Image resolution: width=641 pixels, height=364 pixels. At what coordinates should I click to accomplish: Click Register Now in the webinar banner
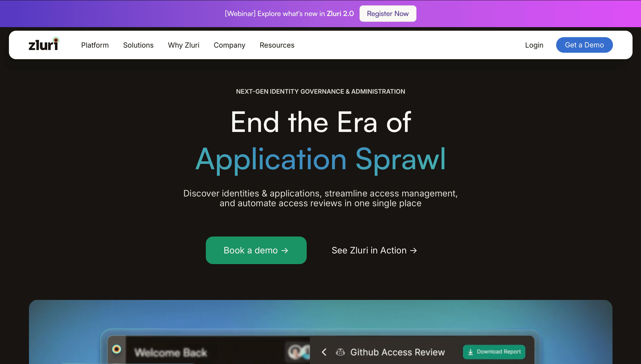tap(388, 14)
